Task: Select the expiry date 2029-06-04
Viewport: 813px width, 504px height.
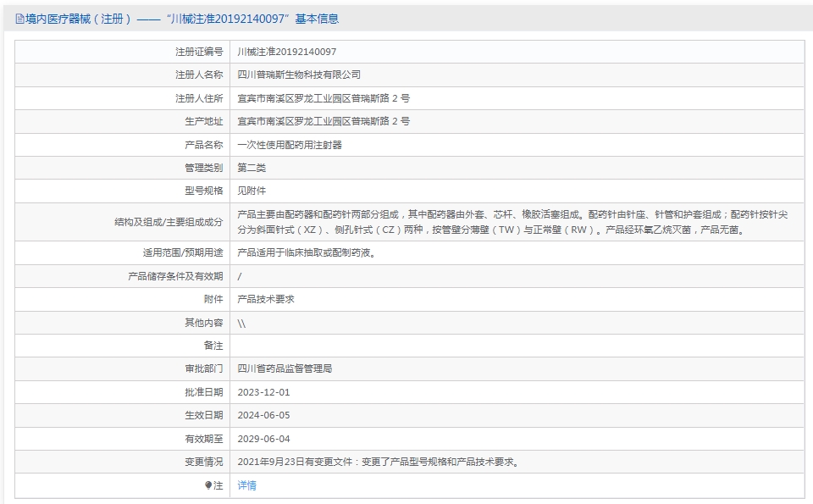Action: (x=263, y=439)
